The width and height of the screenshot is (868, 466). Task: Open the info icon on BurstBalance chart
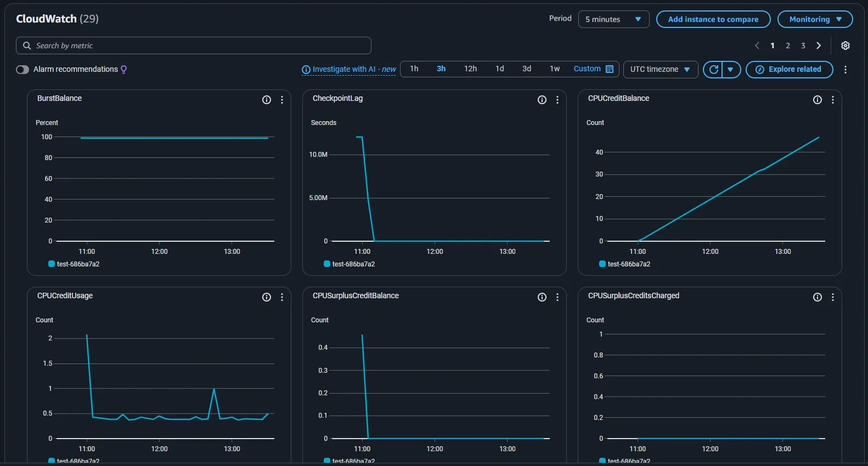[267, 100]
